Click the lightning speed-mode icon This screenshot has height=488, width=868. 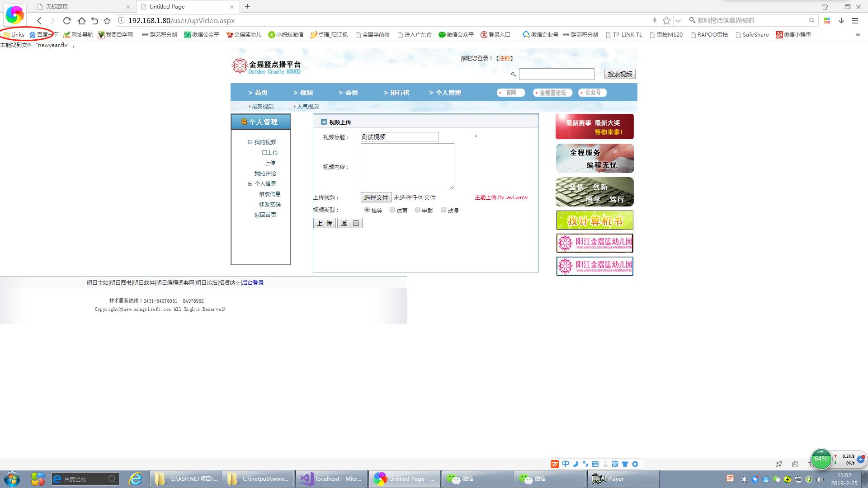tap(654, 20)
